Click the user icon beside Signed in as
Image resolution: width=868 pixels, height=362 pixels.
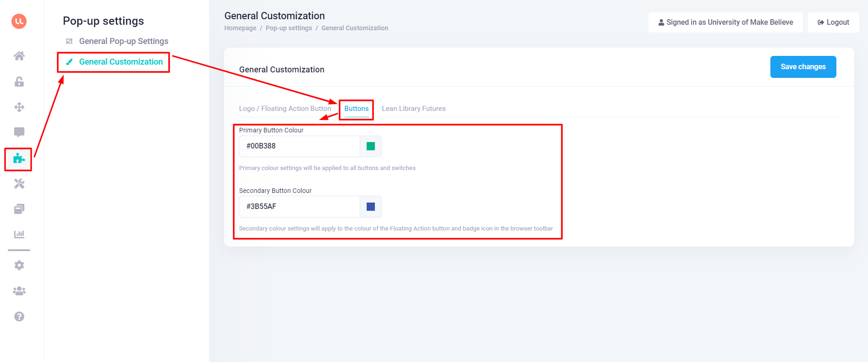(661, 22)
